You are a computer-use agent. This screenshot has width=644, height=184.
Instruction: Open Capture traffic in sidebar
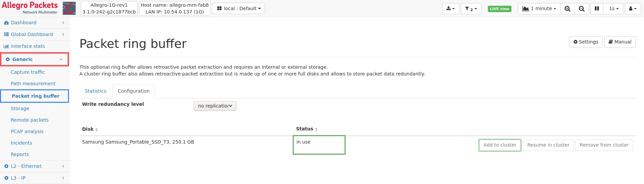[28, 72]
